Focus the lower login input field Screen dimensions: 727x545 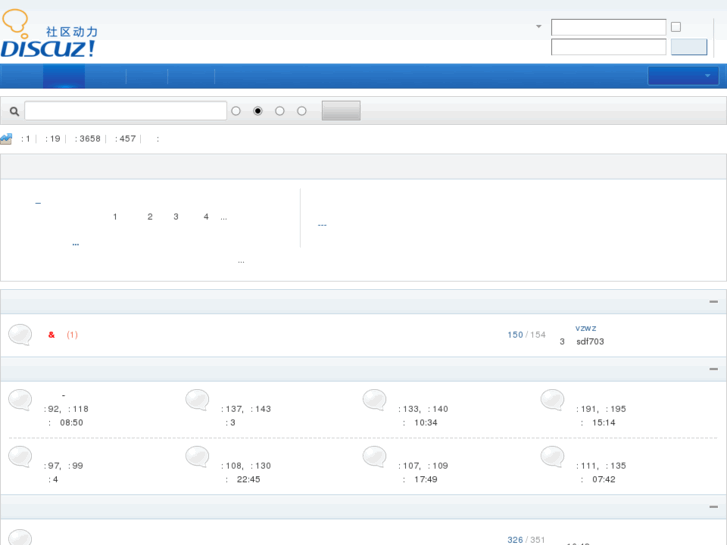click(608, 47)
